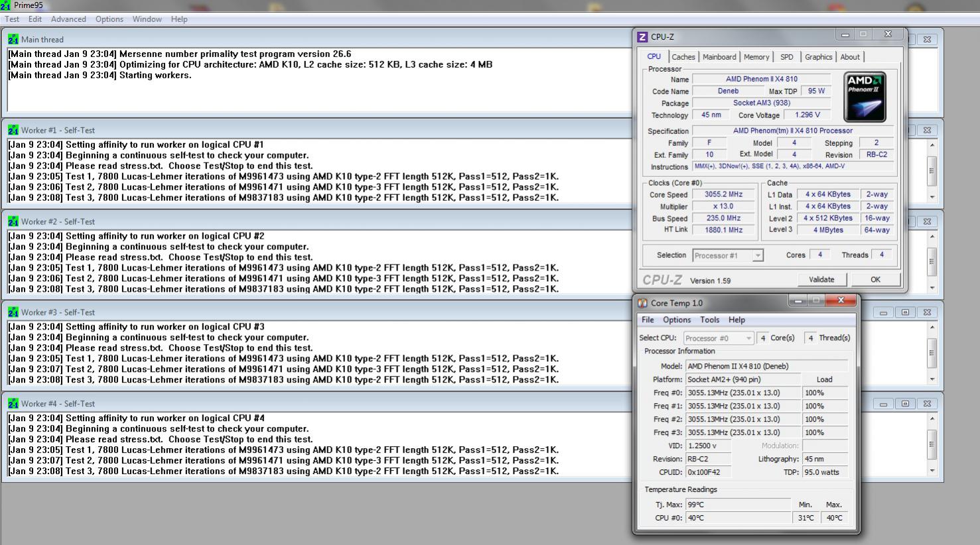The image size is (980, 545).
Task: Click the Freq #0 field in Core Temp
Action: tap(742, 393)
